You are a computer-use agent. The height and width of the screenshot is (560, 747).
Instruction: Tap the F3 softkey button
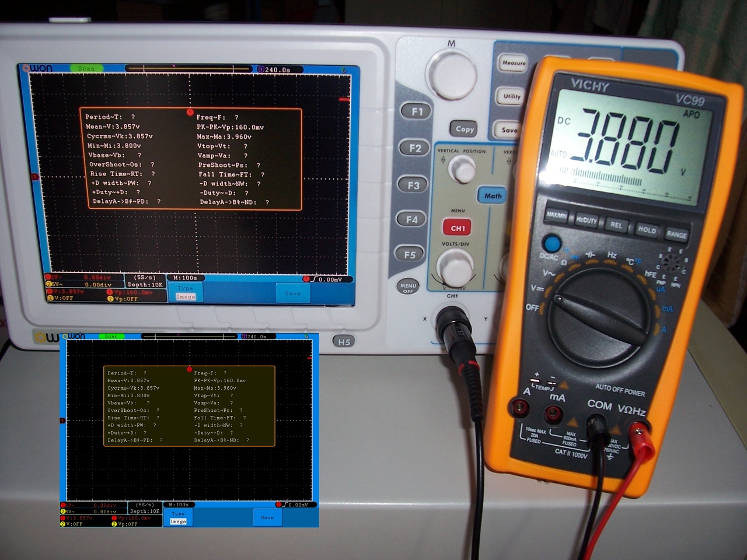[413, 185]
